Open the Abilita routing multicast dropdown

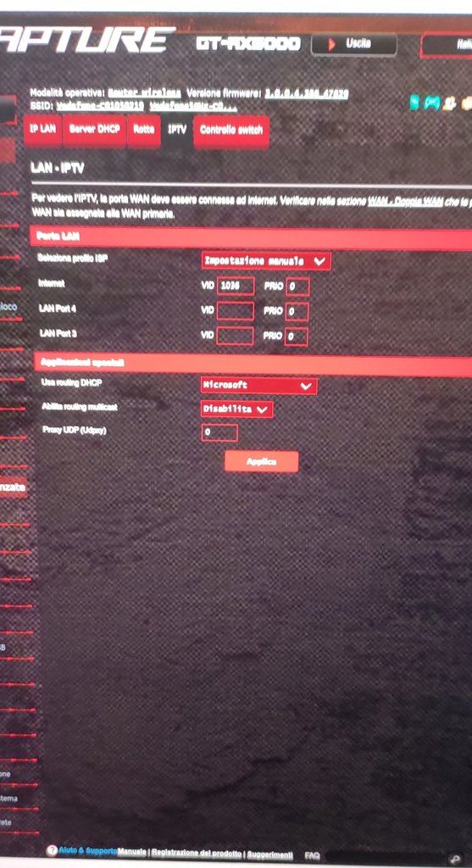[236, 409]
